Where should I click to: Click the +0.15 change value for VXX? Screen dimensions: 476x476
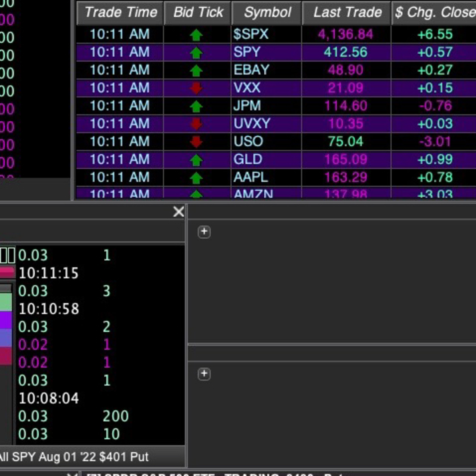(x=435, y=88)
